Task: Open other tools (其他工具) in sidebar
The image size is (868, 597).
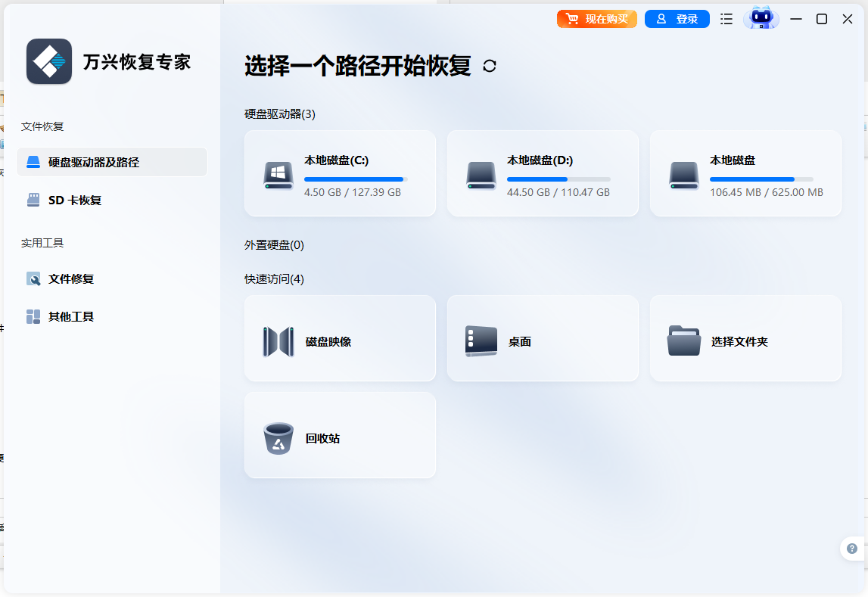Action: 112,316
